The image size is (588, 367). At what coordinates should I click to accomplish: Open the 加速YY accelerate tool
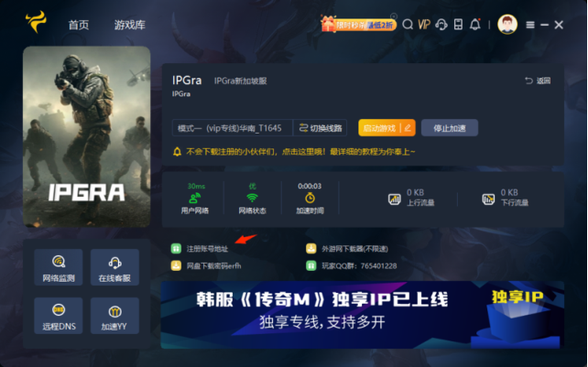[x=114, y=316]
